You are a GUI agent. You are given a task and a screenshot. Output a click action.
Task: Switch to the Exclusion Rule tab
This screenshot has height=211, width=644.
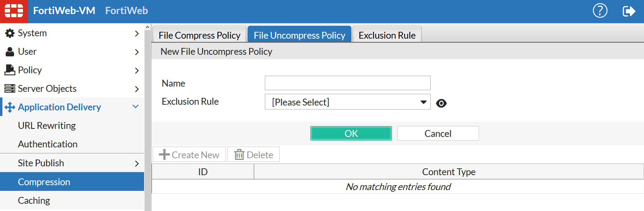(x=387, y=35)
